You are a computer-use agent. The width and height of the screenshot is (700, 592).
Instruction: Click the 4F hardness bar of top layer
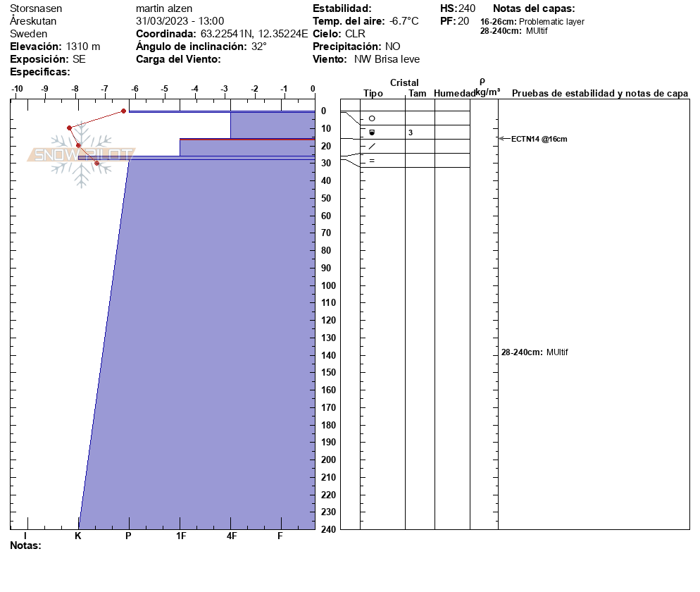click(x=273, y=125)
